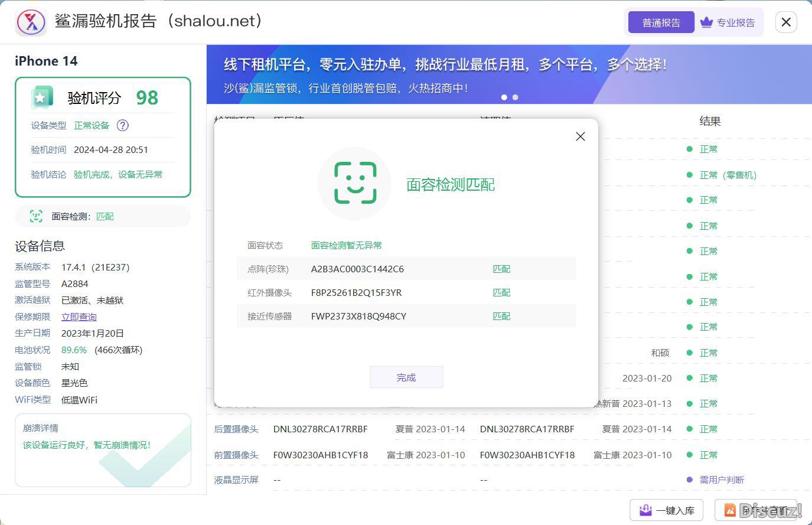Click the face scan icon beside 面容检测
Image resolution: width=812 pixels, height=525 pixels.
point(36,216)
